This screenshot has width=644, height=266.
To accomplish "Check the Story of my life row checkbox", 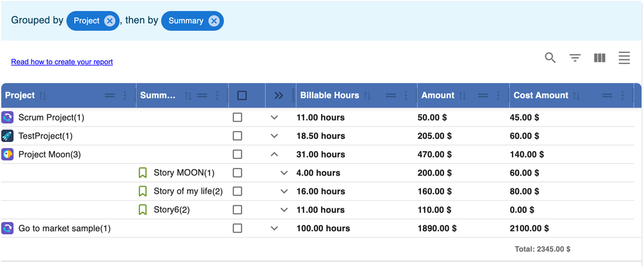I will tap(237, 191).
